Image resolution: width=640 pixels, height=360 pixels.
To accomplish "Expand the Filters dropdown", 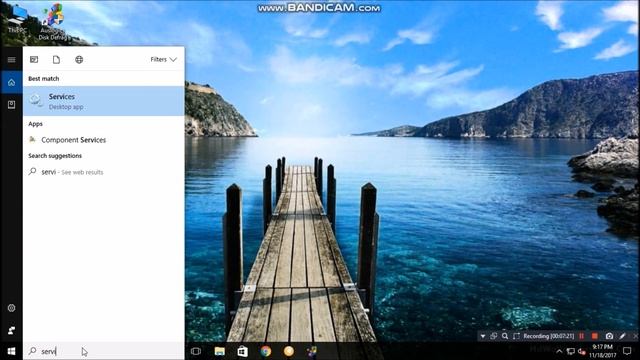I will [x=163, y=60].
